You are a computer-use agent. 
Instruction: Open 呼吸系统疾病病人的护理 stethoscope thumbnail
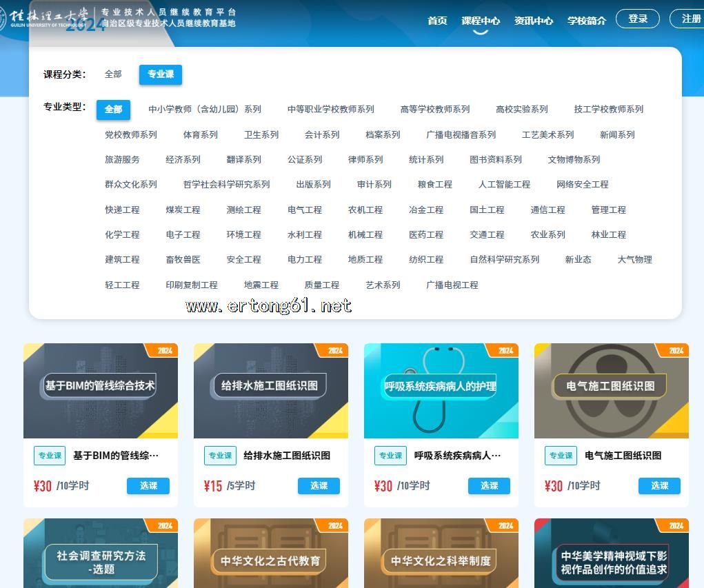point(441,390)
